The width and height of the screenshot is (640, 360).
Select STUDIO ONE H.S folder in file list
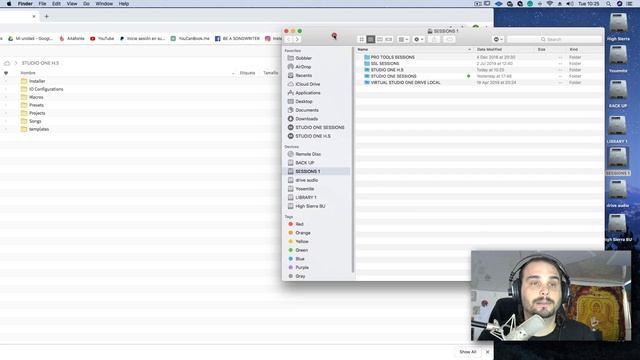(x=387, y=70)
